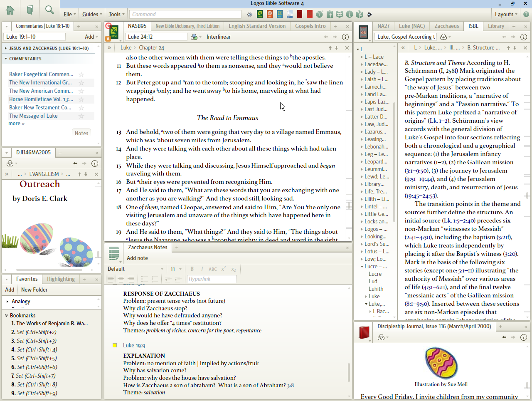Open visual filters in the ISBE panel
The height and width of the screenshot is (401, 532).
point(444,37)
